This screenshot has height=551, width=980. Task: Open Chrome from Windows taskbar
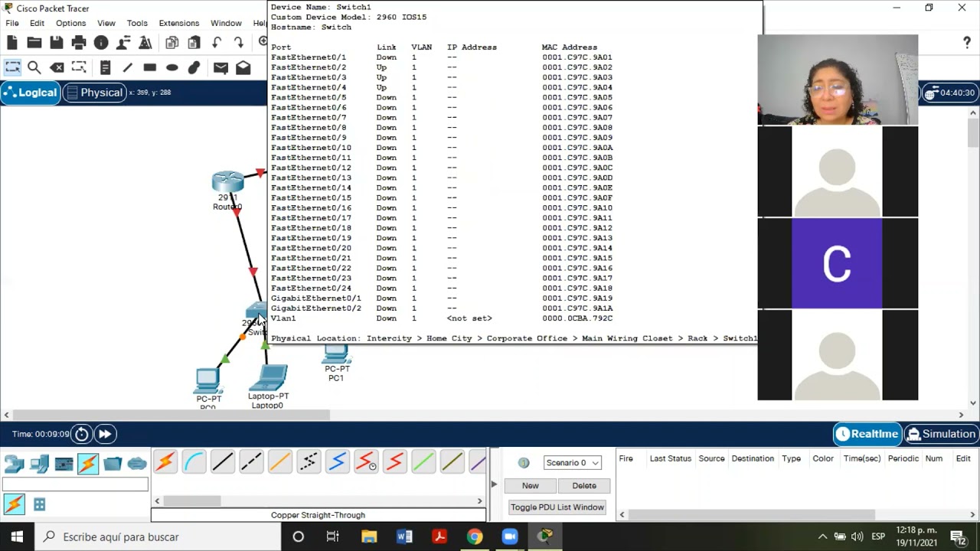click(x=475, y=536)
